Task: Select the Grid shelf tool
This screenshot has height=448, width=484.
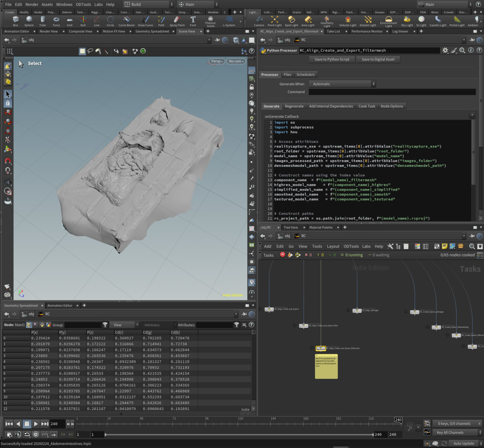Action: [69, 21]
